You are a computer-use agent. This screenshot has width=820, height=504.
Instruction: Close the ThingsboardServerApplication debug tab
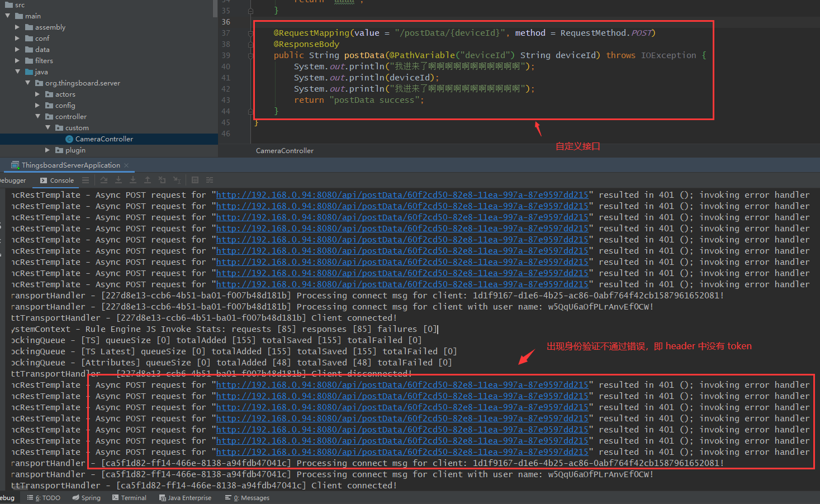126,165
